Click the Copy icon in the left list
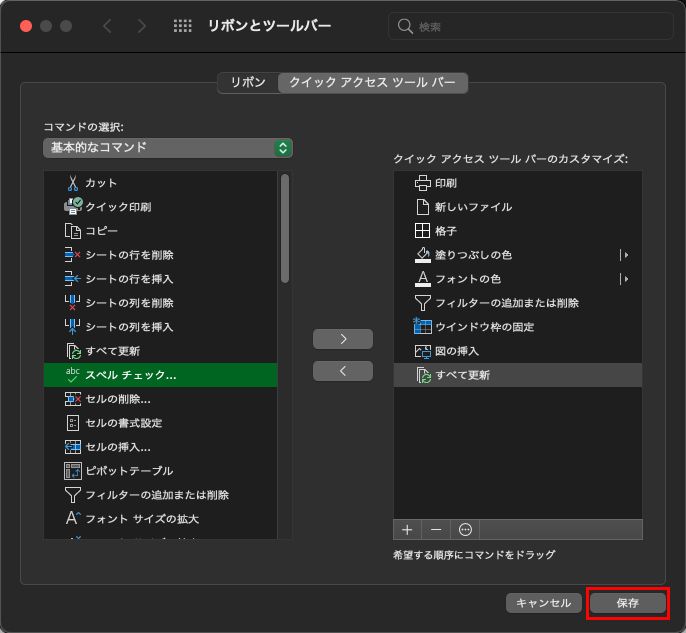This screenshot has height=633, width=686. [x=73, y=231]
